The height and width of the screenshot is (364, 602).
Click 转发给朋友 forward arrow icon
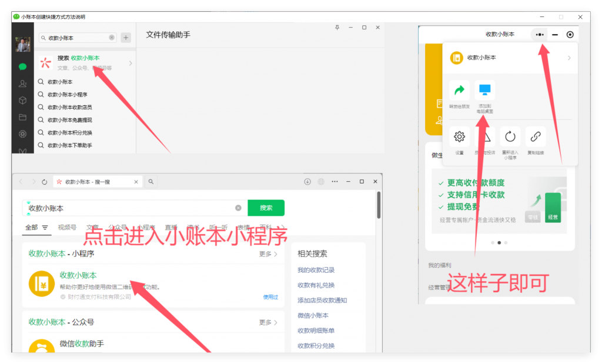click(459, 89)
